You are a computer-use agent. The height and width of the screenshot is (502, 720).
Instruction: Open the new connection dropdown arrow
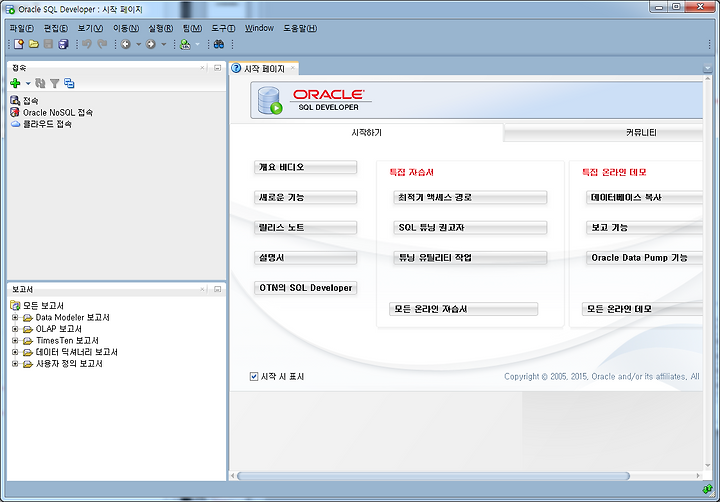[28, 84]
